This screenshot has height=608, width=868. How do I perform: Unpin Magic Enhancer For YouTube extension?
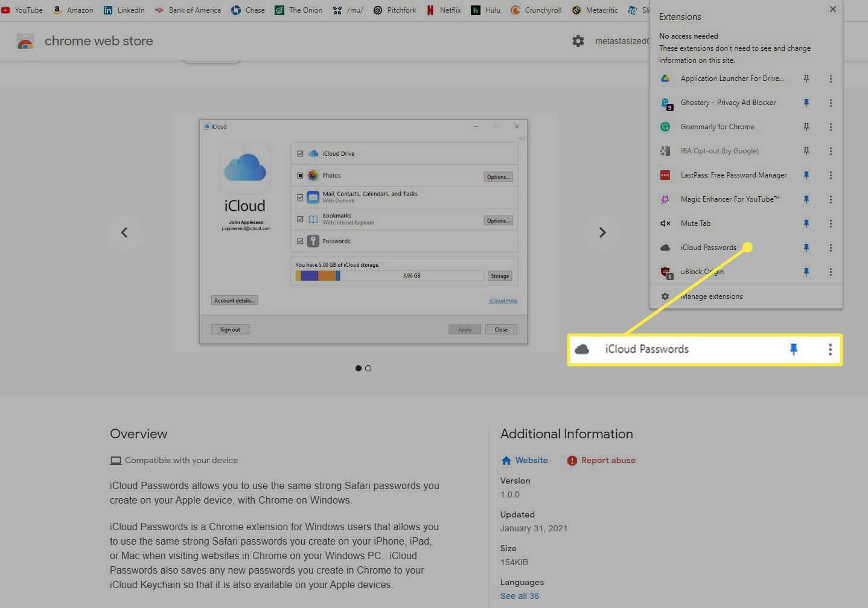pos(806,199)
